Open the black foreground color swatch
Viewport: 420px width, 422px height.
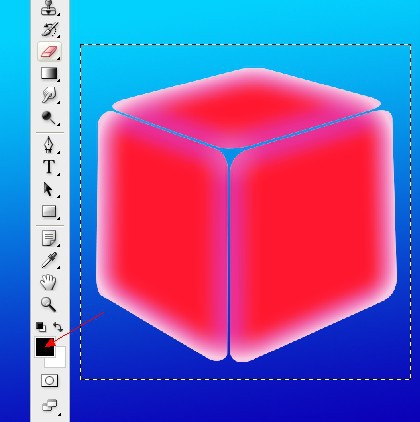tap(45, 347)
